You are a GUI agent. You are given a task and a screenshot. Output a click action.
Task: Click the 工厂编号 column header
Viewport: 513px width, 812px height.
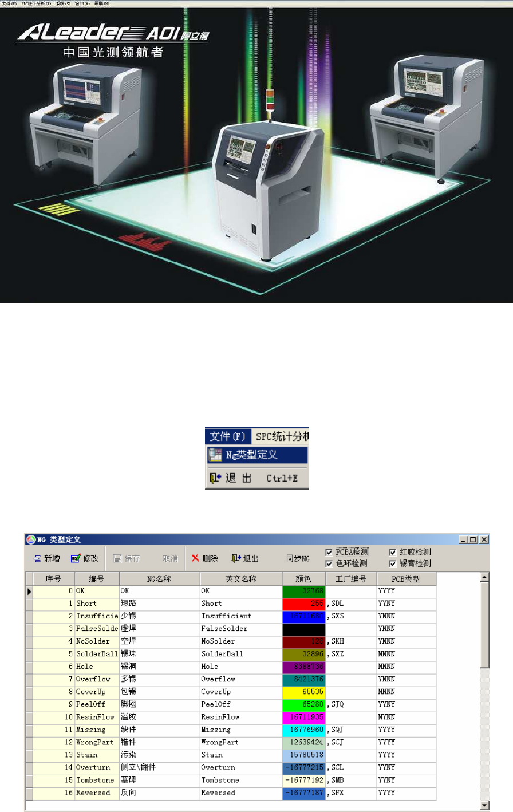pyautogui.click(x=351, y=579)
